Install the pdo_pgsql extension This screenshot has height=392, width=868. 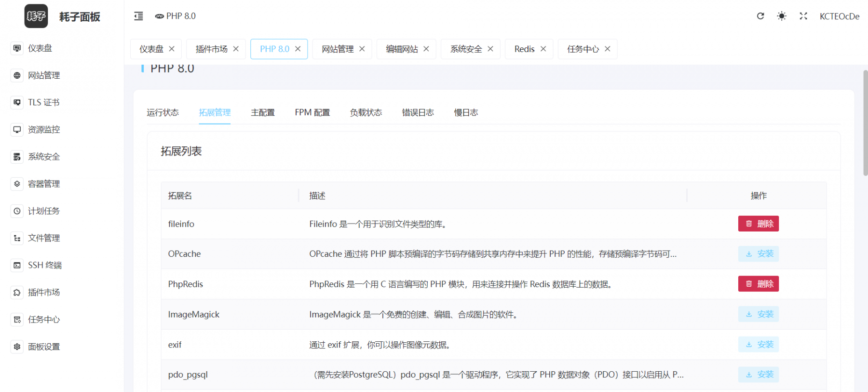coord(759,375)
